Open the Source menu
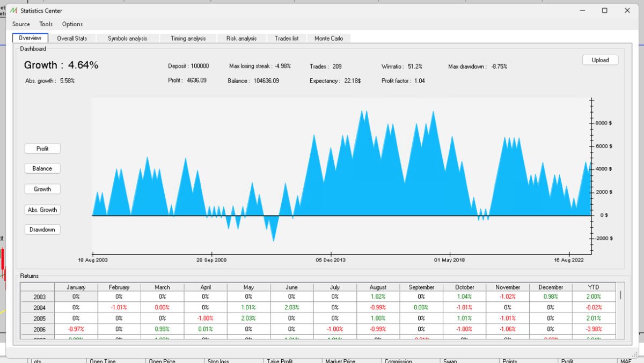The height and width of the screenshot is (363, 644). click(x=21, y=24)
